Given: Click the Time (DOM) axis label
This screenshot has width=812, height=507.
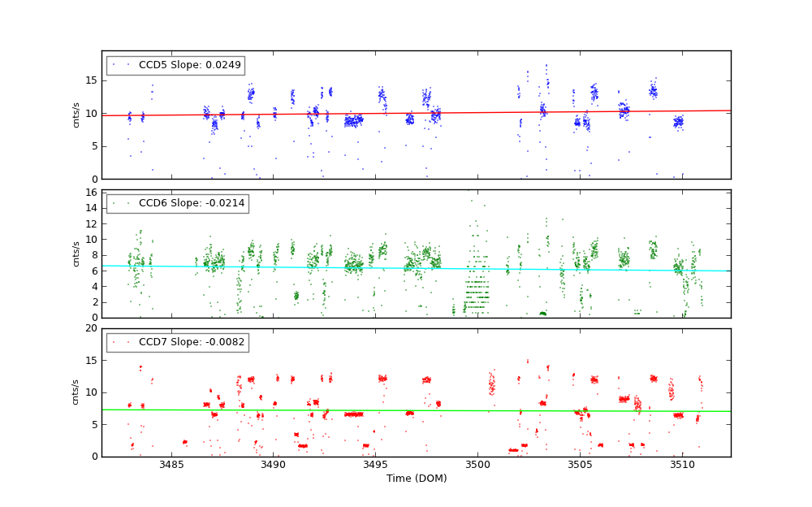Looking at the screenshot, I should (x=416, y=479).
